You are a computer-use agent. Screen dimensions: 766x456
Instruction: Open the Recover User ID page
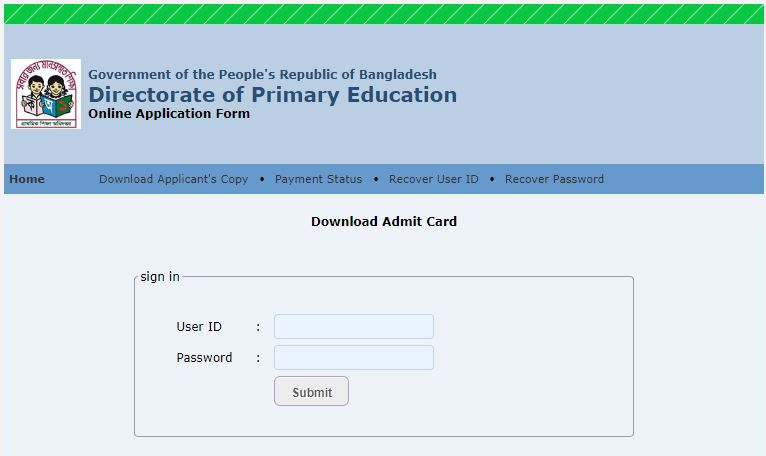[433, 179]
